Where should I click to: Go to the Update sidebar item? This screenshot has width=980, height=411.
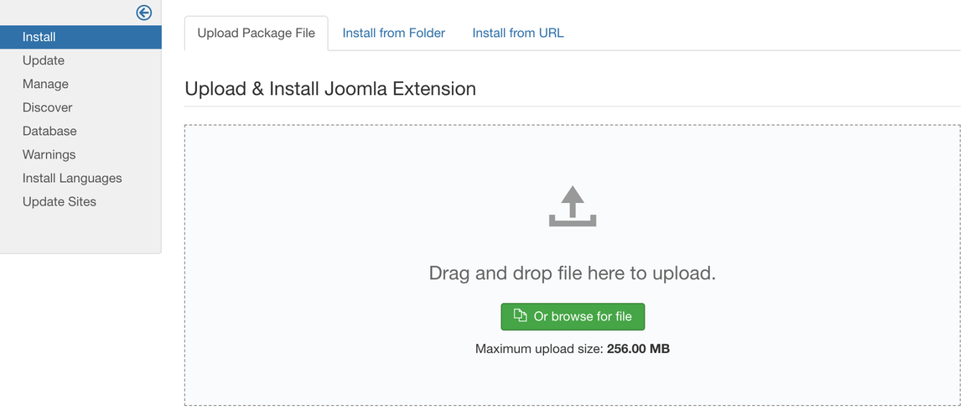pos(44,60)
